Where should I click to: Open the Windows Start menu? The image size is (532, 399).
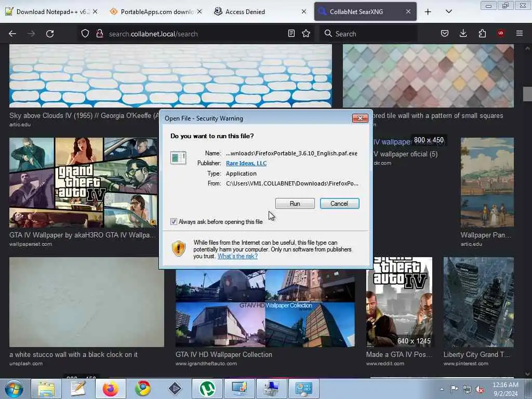click(14, 389)
